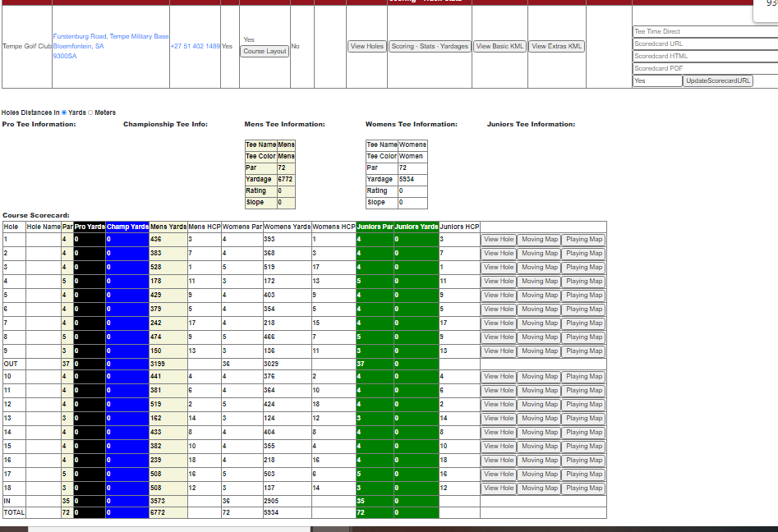Image resolution: width=778 pixels, height=532 pixels.
Task: Open Playing Map for hole 4
Action: click(584, 281)
